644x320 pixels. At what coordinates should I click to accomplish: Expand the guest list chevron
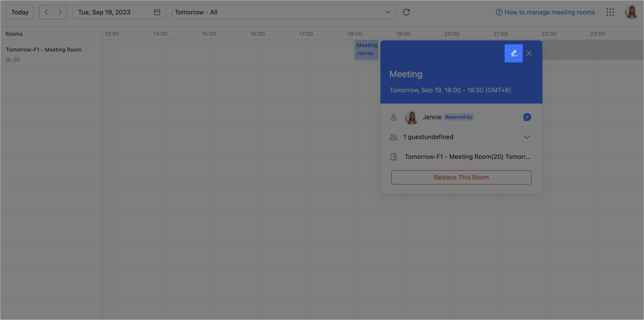[527, 137]
